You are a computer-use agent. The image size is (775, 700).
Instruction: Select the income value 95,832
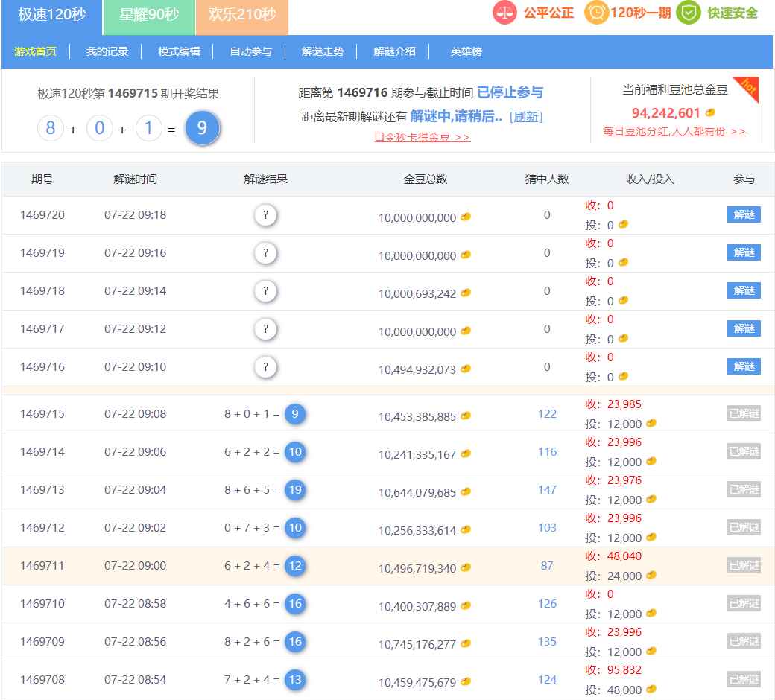624,670
